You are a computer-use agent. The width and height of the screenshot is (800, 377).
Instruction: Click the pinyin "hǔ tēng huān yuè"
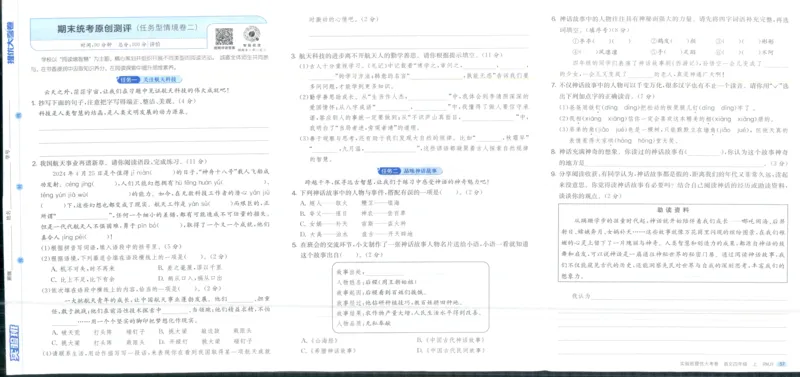[200, 182]
